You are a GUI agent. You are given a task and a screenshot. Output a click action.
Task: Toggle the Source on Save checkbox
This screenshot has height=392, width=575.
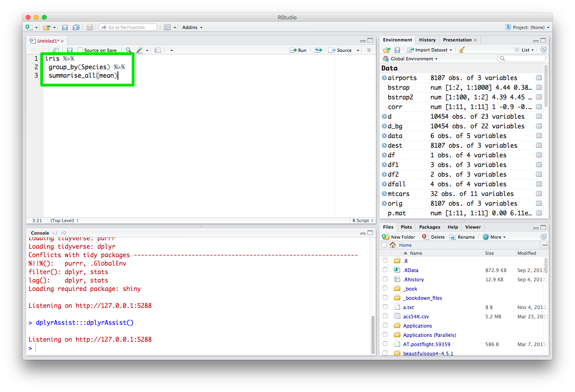pos(80,50)
